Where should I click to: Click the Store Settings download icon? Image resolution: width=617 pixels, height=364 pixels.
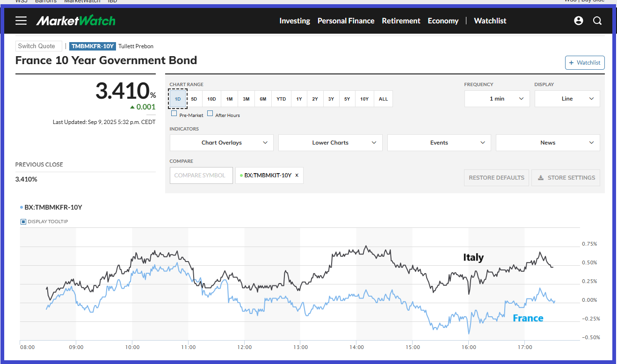click(541, 178)
